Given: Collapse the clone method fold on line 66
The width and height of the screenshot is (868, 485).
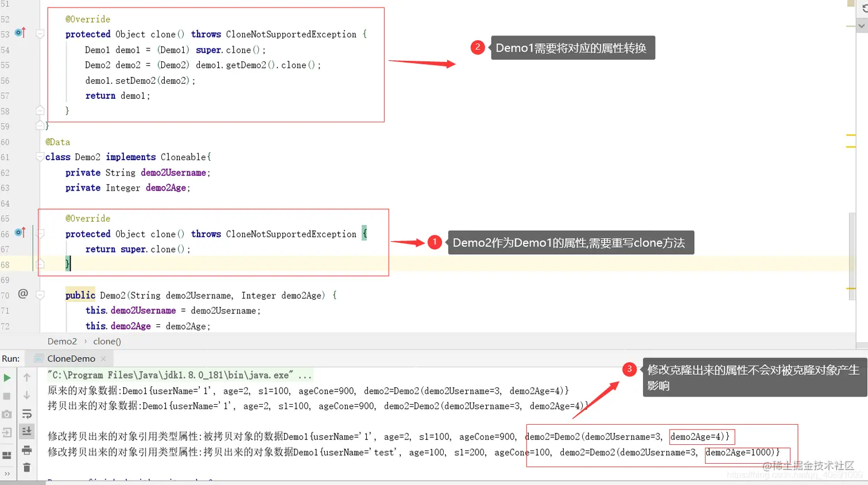Looking at the screenshot, I should [x=40, y=234].
